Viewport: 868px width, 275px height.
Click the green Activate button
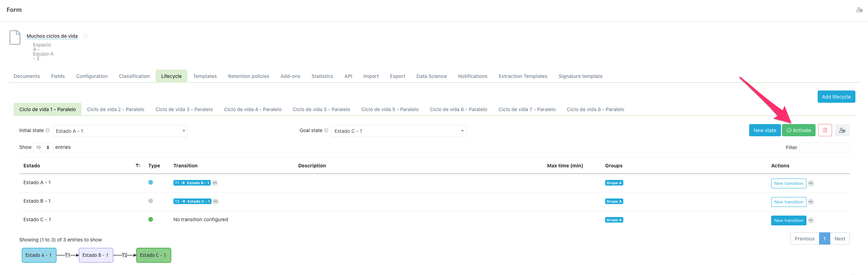click(798, 130)
